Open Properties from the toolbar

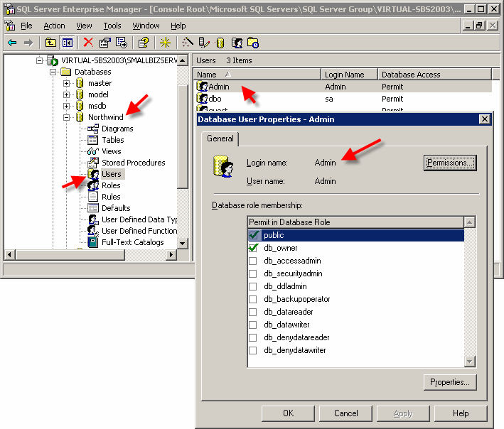point(104,43)
